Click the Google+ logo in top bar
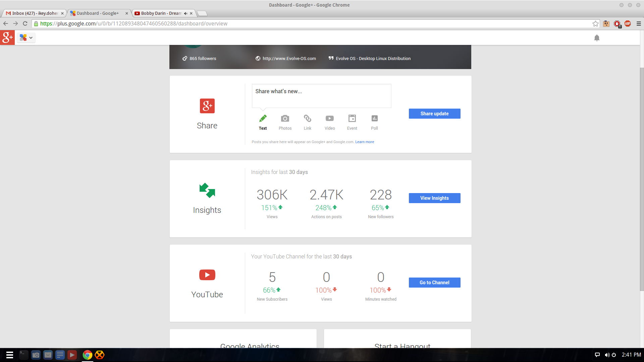 click(x=7, y=38)
